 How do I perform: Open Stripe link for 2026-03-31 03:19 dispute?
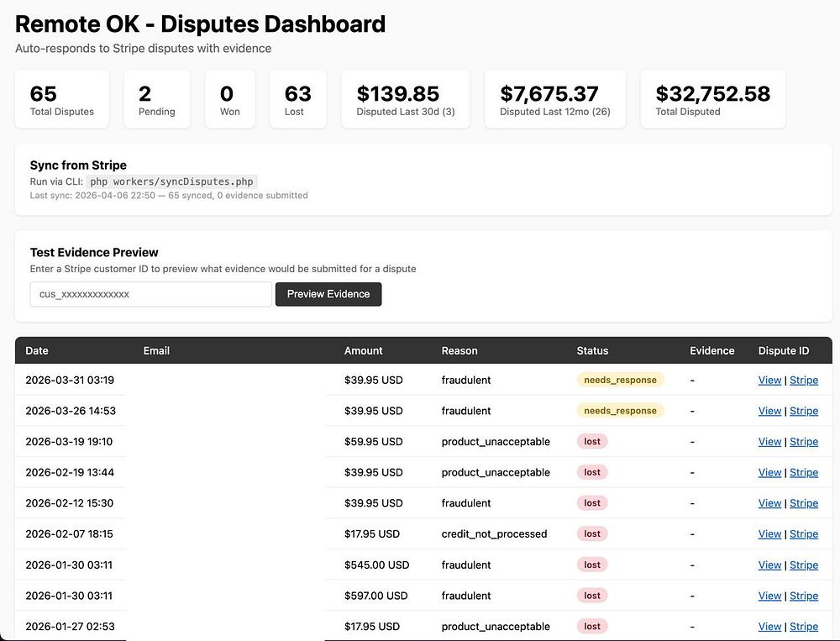pos(804,380)
